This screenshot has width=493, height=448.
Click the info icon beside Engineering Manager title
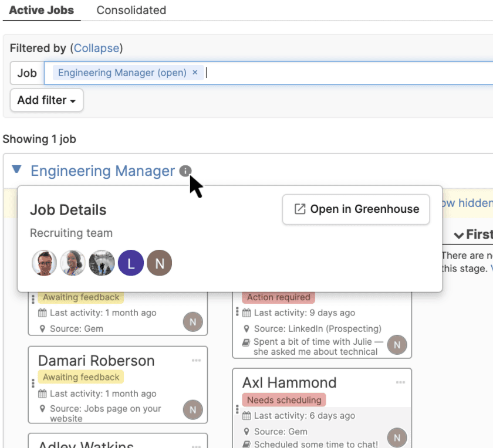(x=185, y=171)
